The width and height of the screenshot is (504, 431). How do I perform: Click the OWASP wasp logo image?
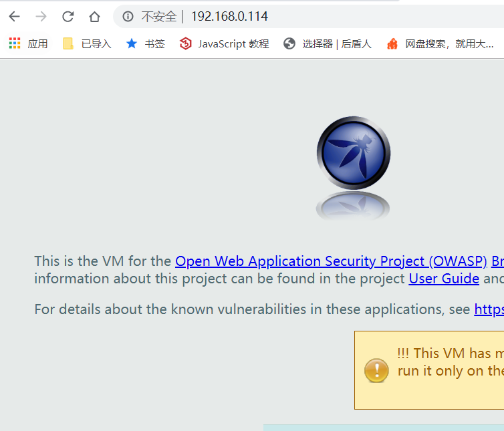tap(354, 153)
